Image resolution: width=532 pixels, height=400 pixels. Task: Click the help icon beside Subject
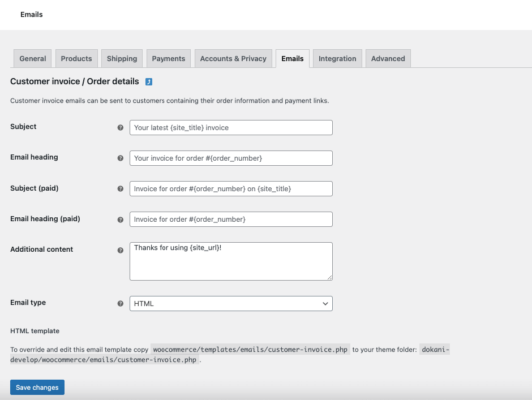121,128
